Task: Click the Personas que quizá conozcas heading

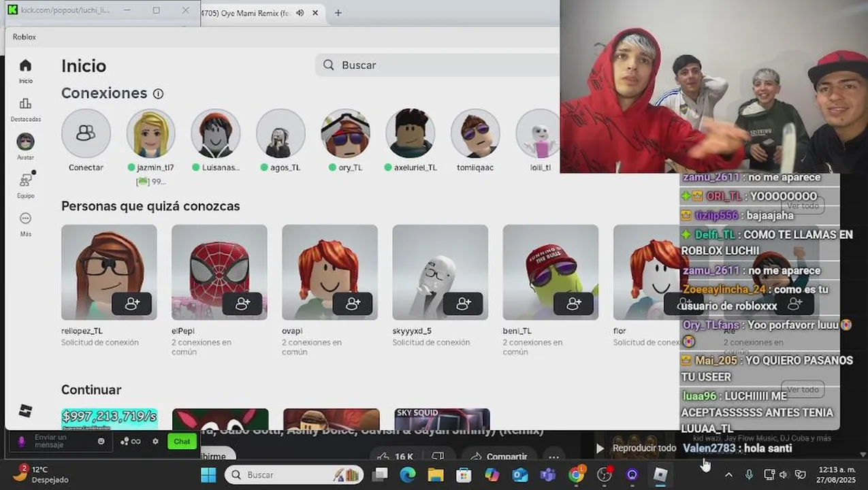Action: pos(150,206)
